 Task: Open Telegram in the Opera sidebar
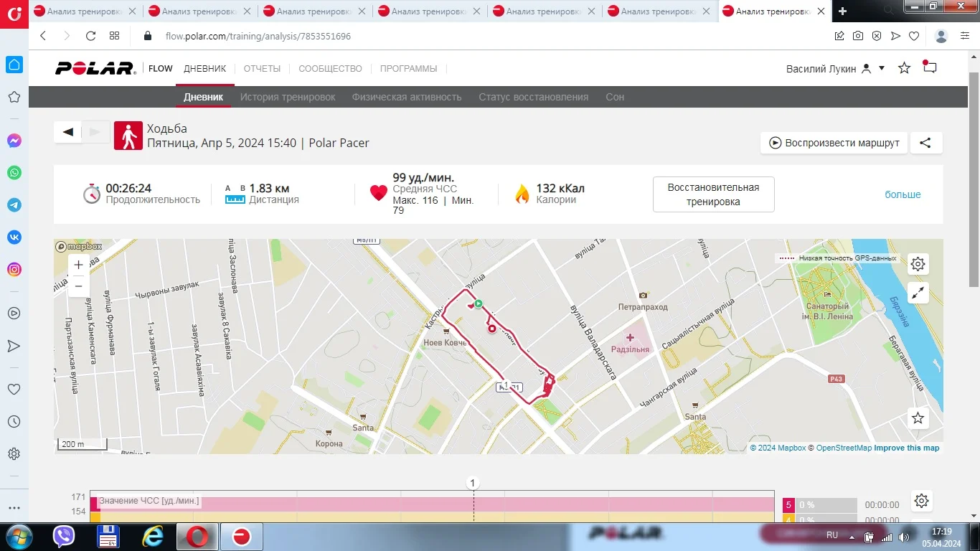tap(14, 205)
